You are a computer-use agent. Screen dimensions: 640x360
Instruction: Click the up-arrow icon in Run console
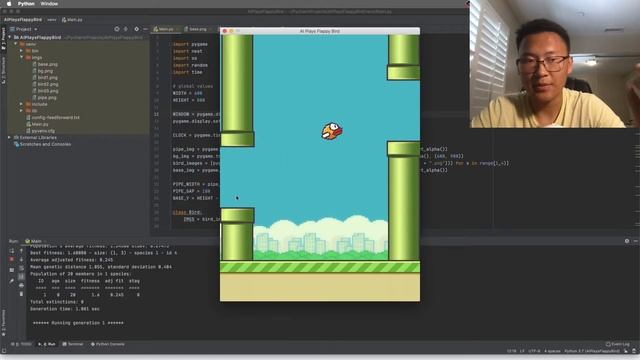tap(21, 251)
